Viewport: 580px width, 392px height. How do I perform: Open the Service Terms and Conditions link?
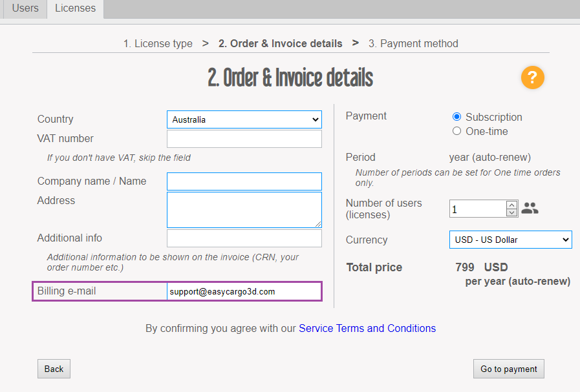click(367, 328)
